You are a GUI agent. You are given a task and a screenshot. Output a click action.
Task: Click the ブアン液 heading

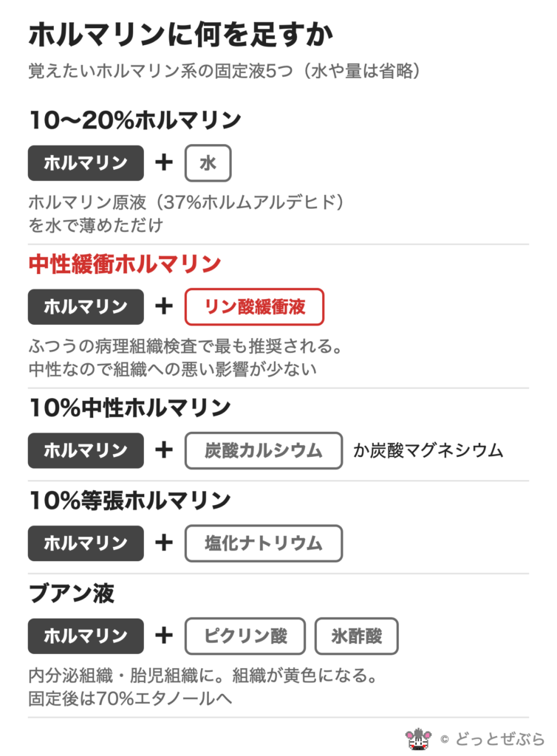point(72,593)
